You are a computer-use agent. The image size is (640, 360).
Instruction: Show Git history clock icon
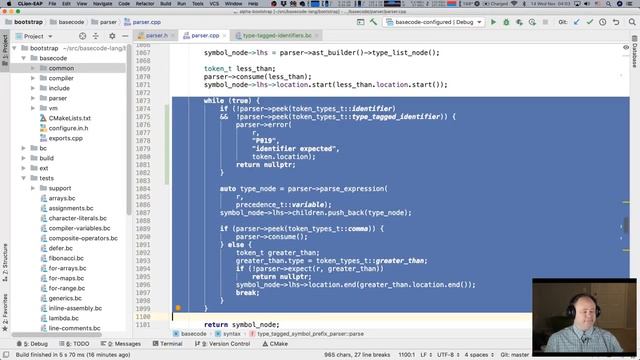(x=602, y=22)
